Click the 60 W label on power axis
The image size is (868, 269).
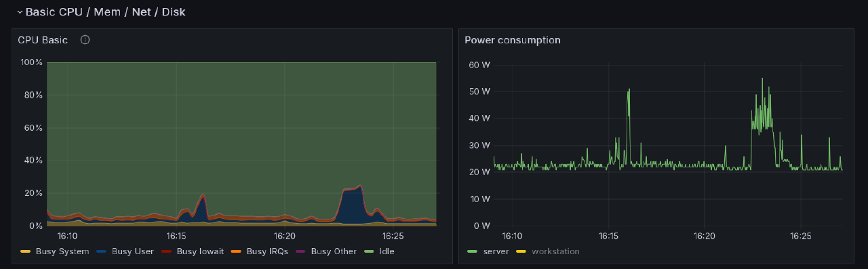(479, 64)
